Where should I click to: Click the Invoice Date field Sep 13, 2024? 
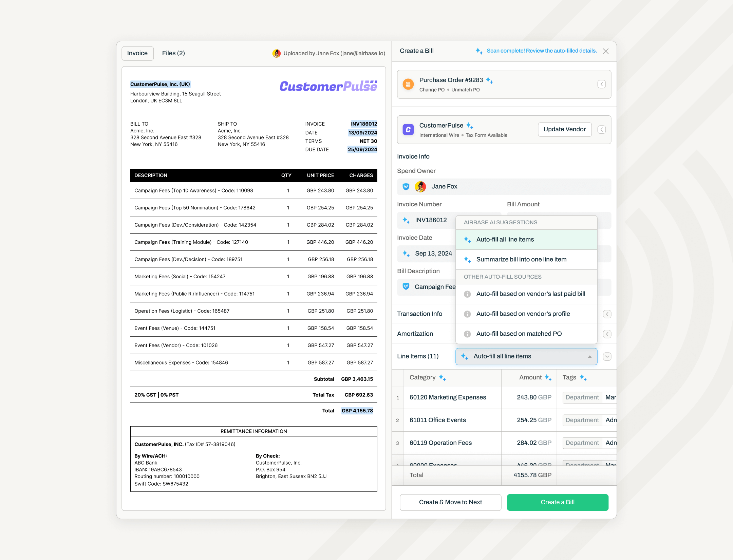[x=427, y=254]
